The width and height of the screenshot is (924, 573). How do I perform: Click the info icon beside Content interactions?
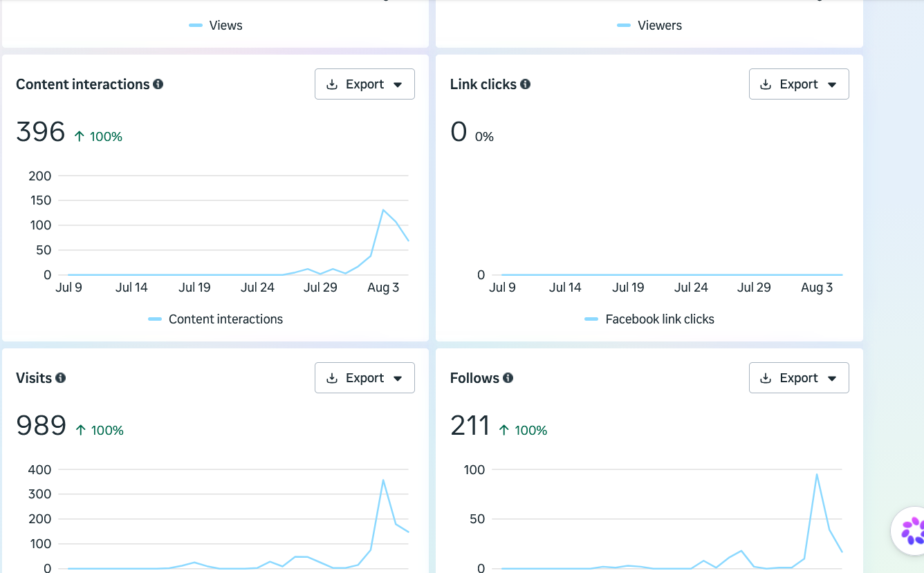(x=158, y=84)
